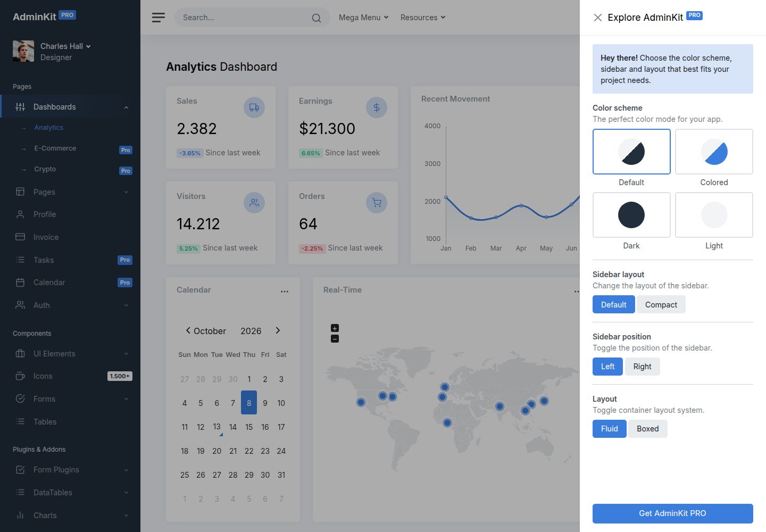
Task: Zoom in on the Real-Time map
Action: tap(335, 328)
